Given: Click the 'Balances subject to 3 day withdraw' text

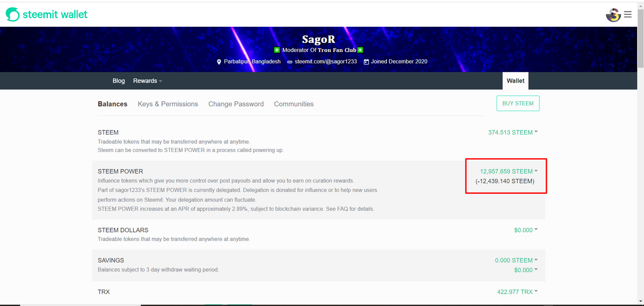Looking at the screenshot, I should pos(158,270).
